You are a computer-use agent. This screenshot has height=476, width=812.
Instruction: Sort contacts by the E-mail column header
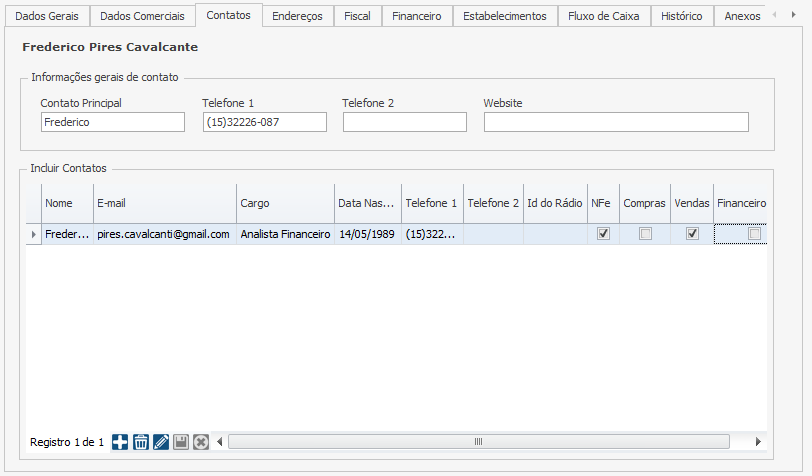tap(165, 203)
